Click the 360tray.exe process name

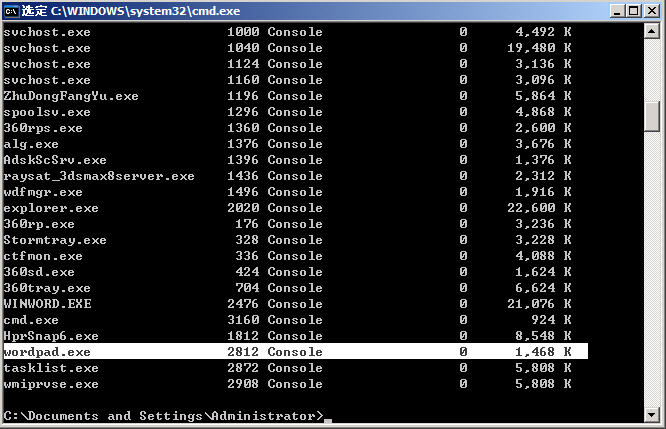pyautogui.click(x=47, y=288)
